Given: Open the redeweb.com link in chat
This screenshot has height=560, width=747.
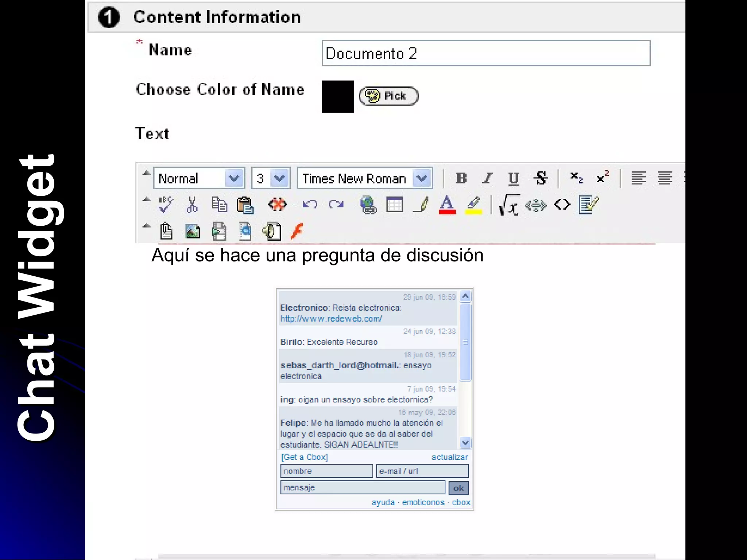Looking at the screenshot, I should [331, 319].
